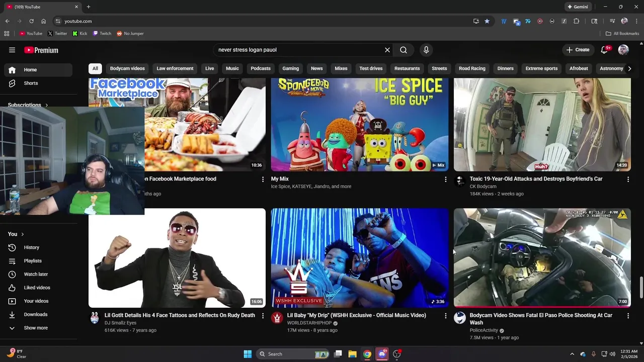The height and width of the screenshot is (362, 644).
Task: Select the News chip
Action: pyautogui.click(x=316, y=68)
